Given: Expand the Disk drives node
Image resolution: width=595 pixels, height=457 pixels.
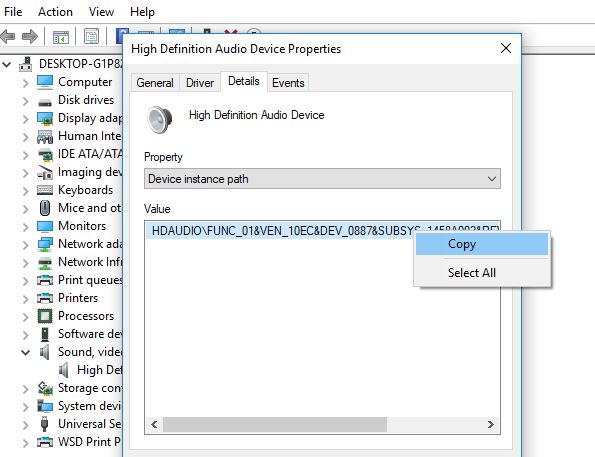Looking at the screenshot, I should (25, 101).
